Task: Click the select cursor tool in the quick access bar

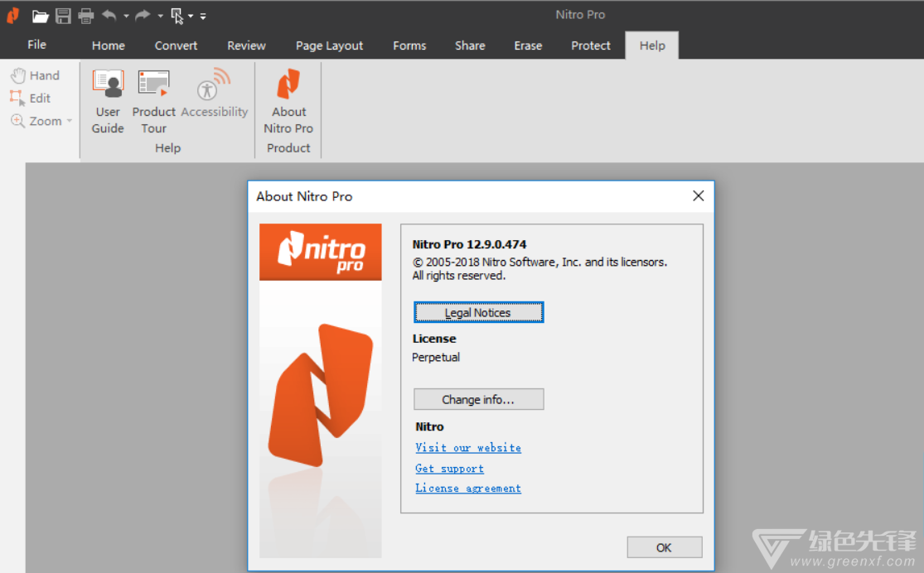Action: click(x=177, y=16)
